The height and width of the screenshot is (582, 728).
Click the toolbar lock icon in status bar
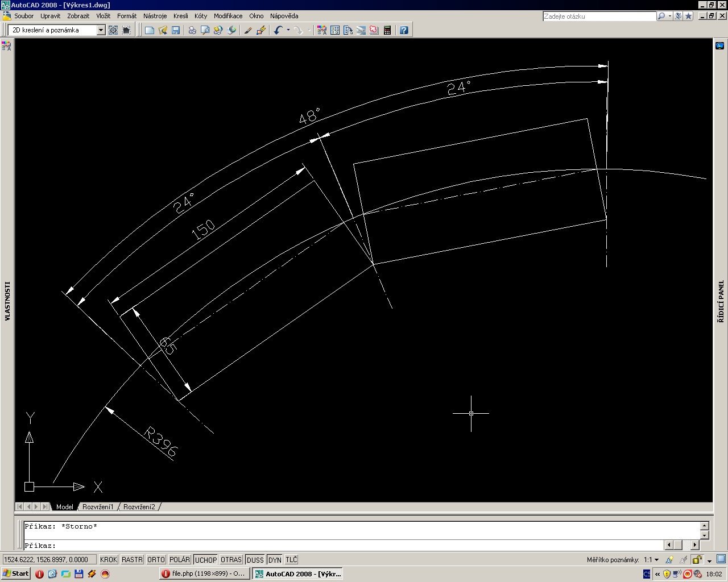697,560
